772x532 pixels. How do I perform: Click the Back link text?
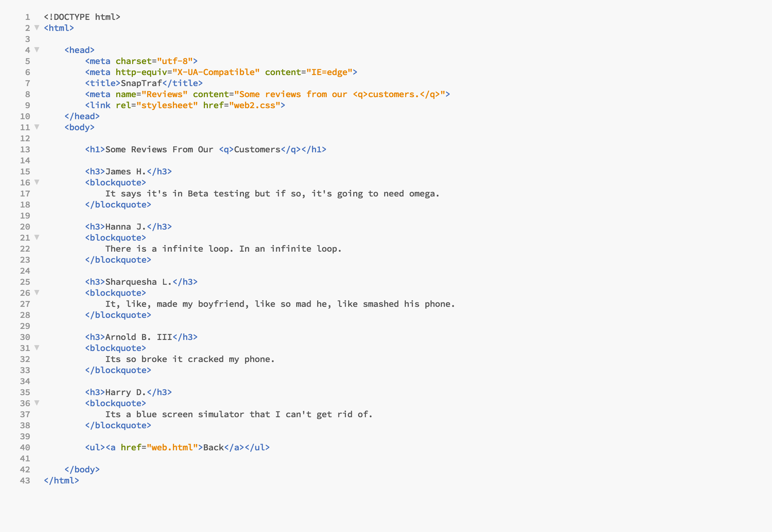click(x=213, y=447)
